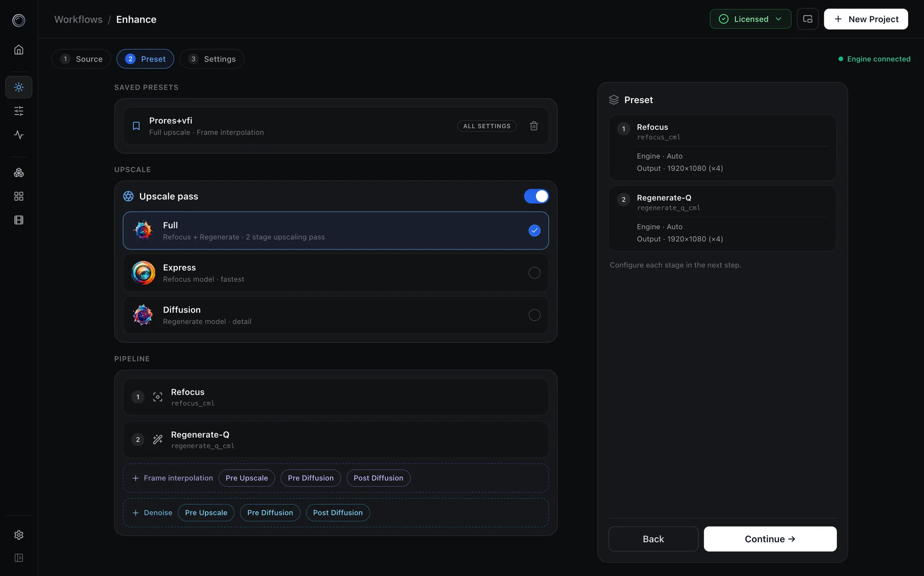Click the layers icon beside the Preset heading
Image resolution: width=924 pixels, height=576 pixels.
[x=614, y=100]
